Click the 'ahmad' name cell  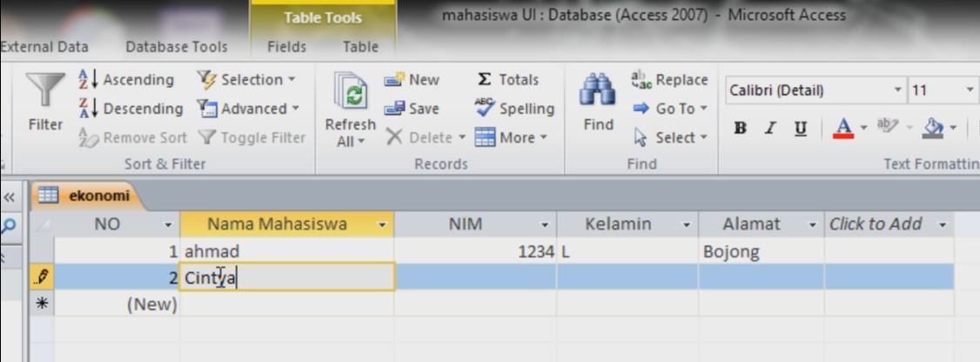287,251
